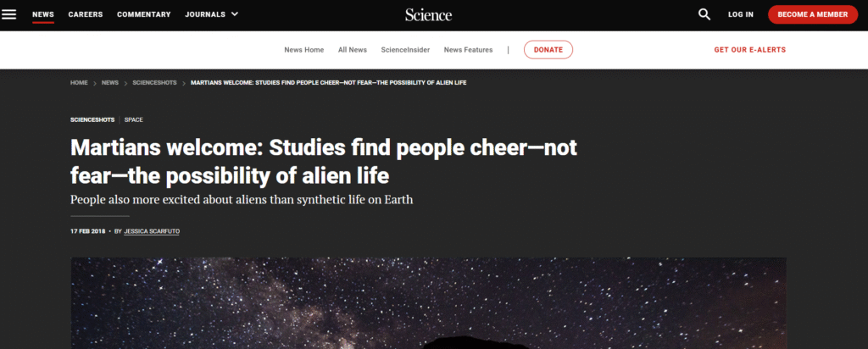Go to the Science logo homepage
The image size is (868, 349).
(x=428, y=14)
